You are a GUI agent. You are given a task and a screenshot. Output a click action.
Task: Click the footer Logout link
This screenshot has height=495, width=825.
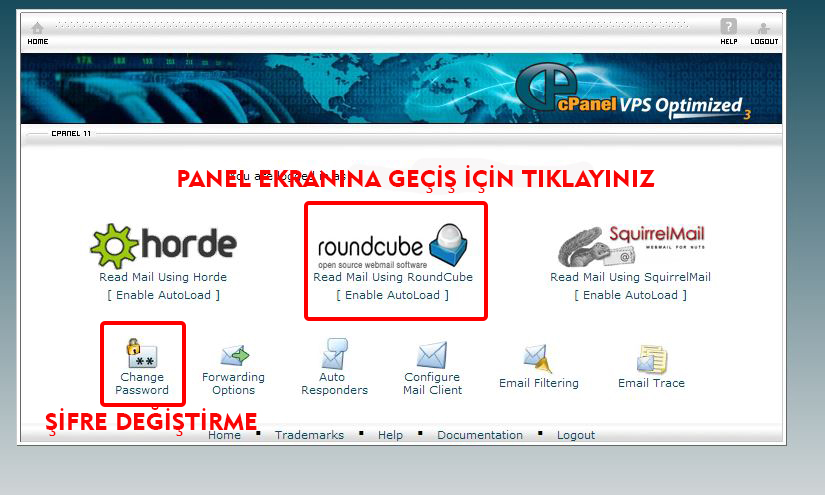(576, 435)
